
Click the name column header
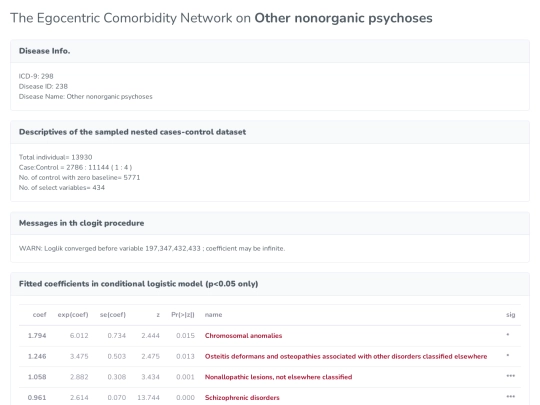[213, 314]
